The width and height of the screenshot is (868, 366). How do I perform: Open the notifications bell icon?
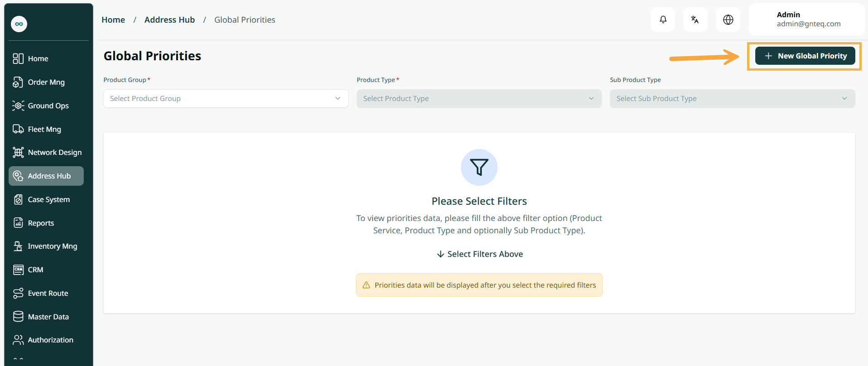(663, 19)
